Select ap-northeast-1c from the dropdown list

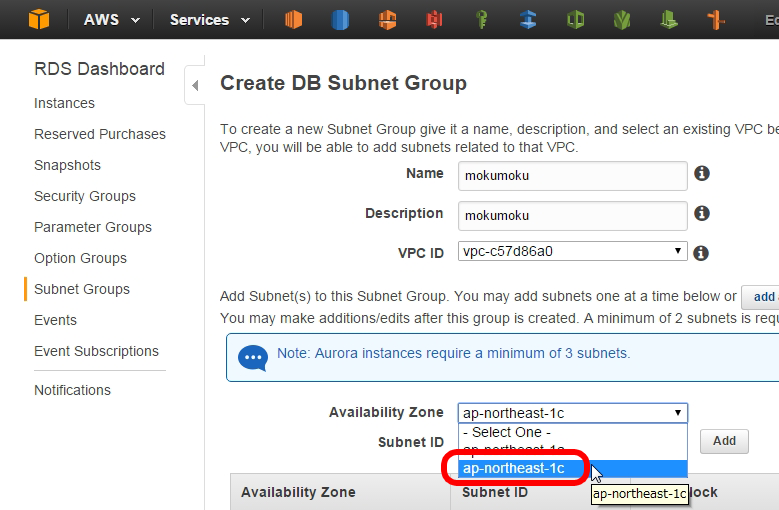click(x=572, y=468)
